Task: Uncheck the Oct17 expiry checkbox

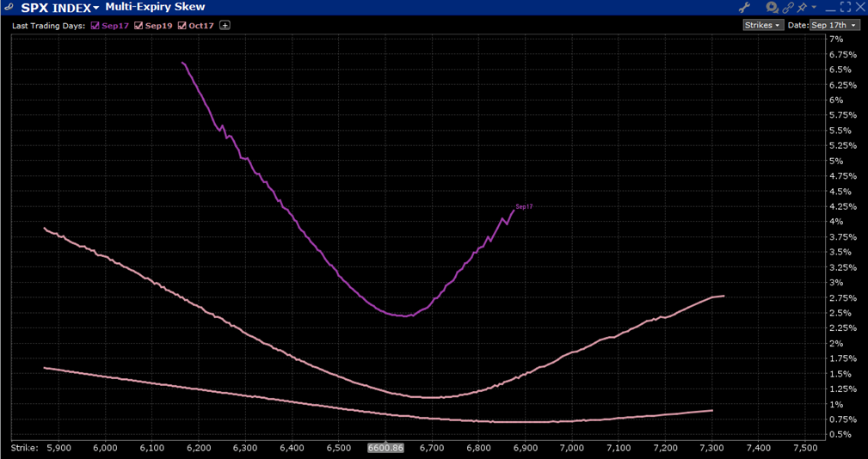Action: [x=182, y=26]
